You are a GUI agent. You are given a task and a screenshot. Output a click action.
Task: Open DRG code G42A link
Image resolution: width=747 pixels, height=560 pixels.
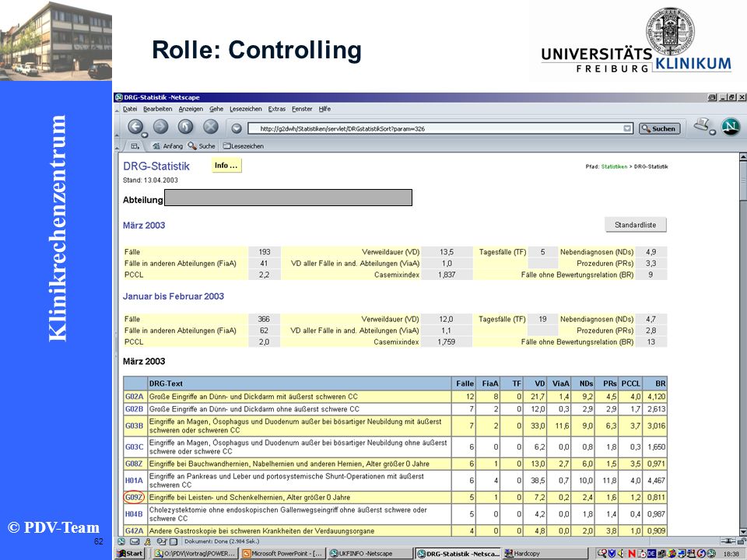point(135,530)
